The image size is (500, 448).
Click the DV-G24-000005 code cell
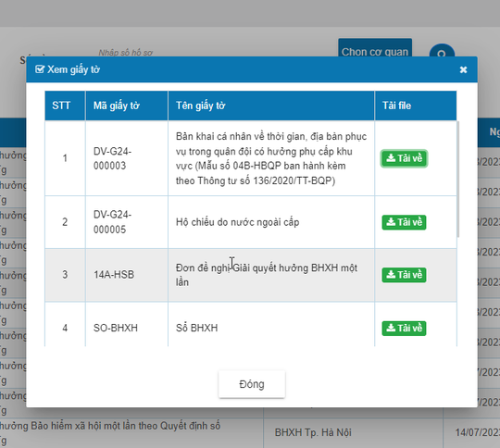[127, 222]
